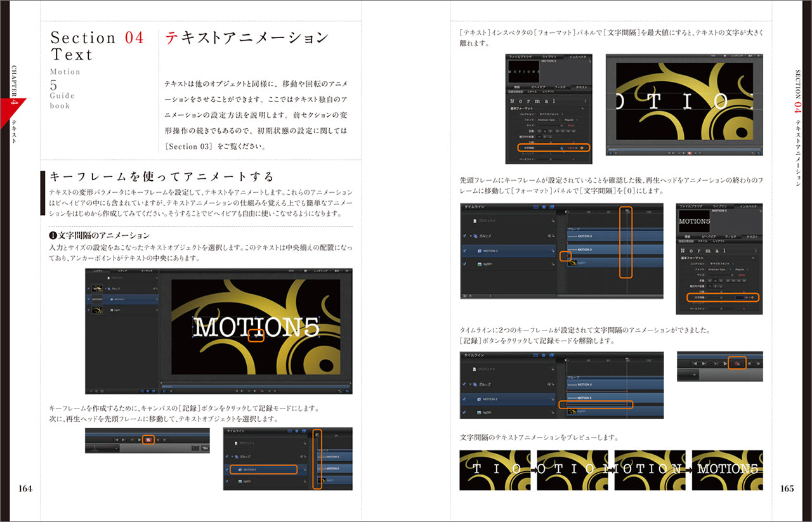Click the 文字間隔 keyframe diamond in upper Inspector
Viewport: 812px width, 522px height.
[582, 148]
